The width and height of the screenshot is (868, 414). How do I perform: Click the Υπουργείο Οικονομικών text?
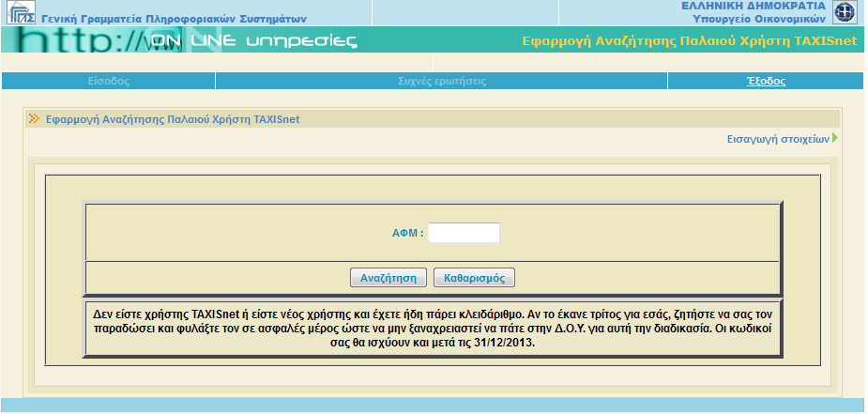[759, 19]
